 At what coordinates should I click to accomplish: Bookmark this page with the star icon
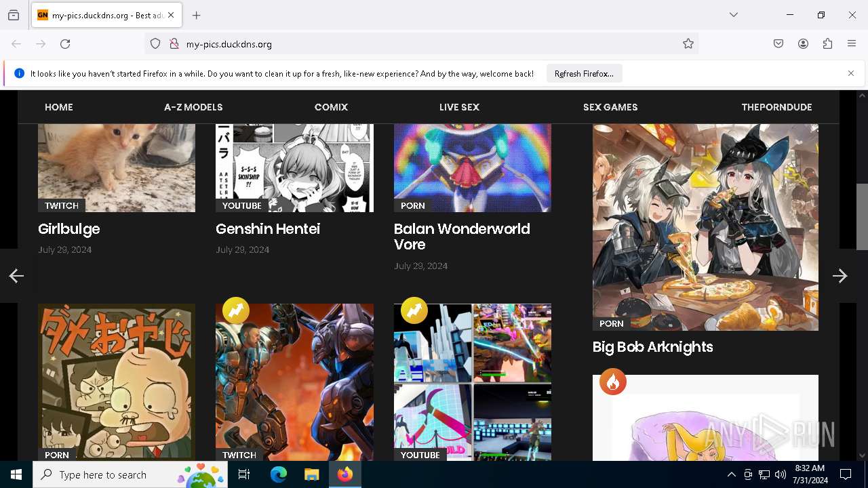point(688,44)
